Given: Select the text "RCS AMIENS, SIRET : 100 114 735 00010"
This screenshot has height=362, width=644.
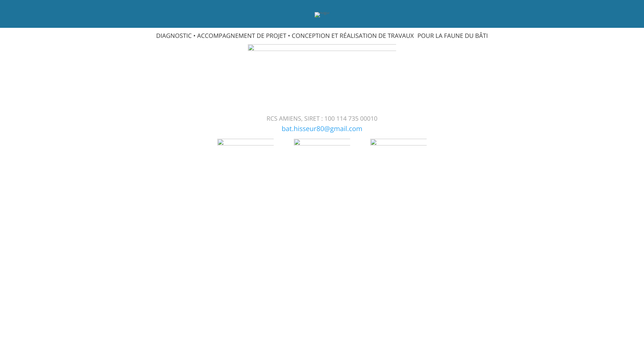Looking at the screenshot, I should tap(322, 119).
